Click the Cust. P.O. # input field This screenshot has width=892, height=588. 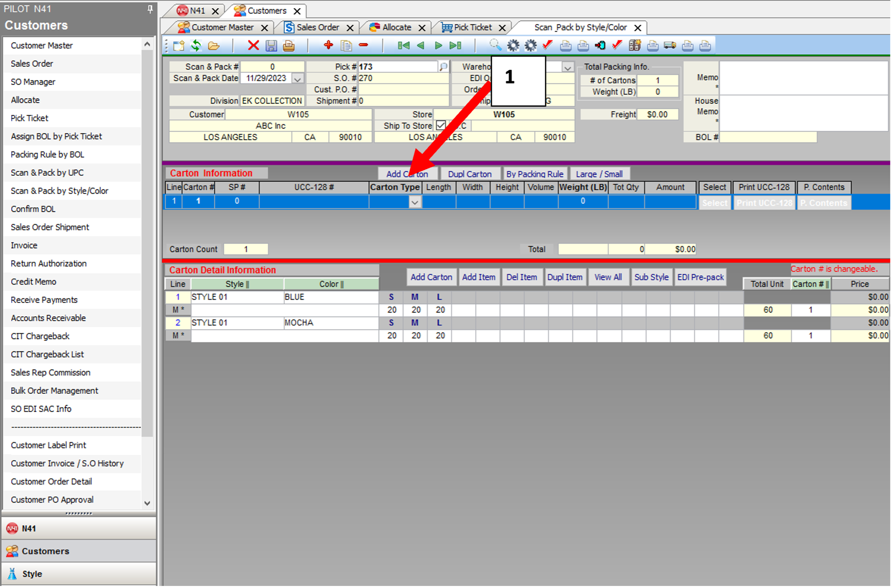403,90
